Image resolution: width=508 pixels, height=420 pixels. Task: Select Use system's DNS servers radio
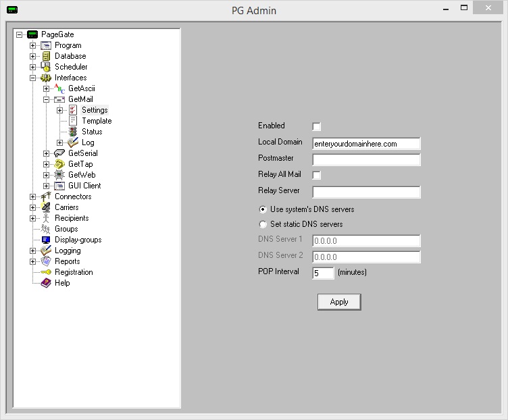pos(263,209)
